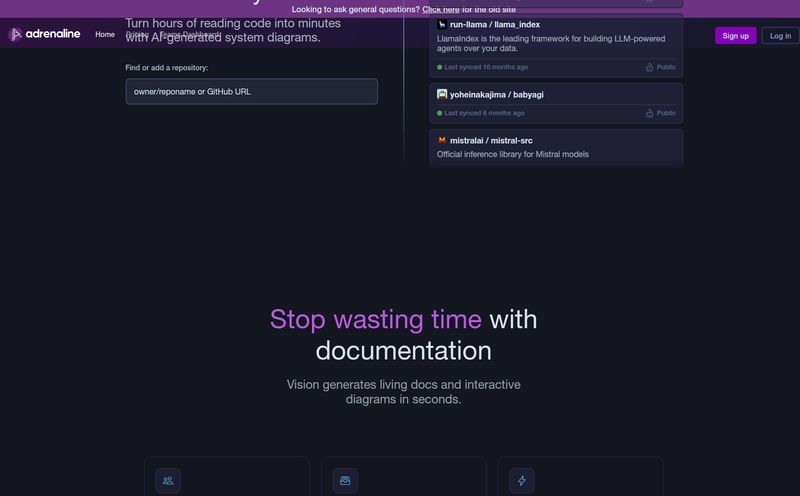Open the mistralai / mistral-src repository
This screenshot has height=496, width=800.
click(x=556, y=147)
